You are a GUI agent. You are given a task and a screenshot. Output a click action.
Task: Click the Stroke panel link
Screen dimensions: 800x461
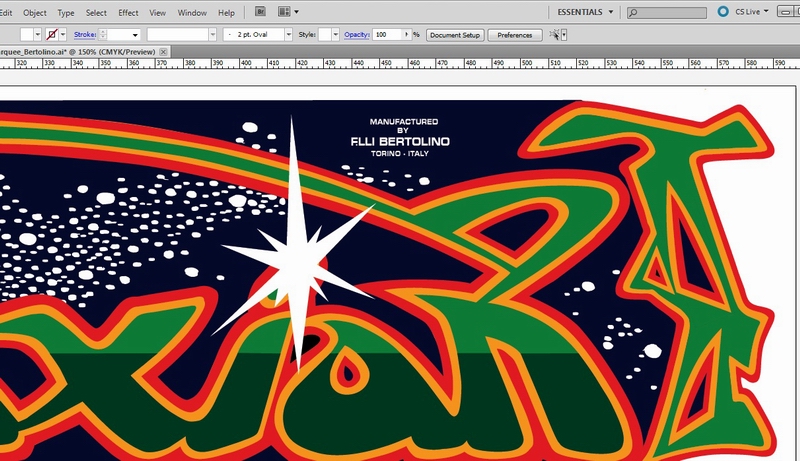point(85,35)
